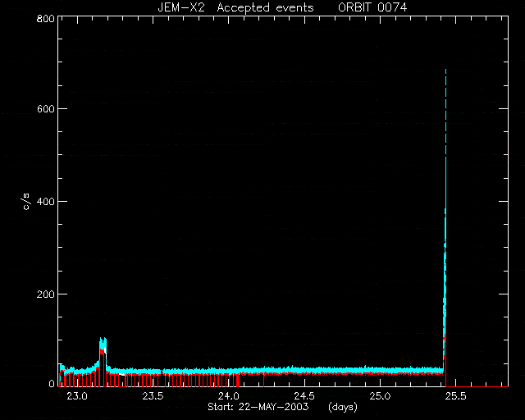Click the 200 y-axis tick label
525x420 pixels.
click(x=46, y=294)
